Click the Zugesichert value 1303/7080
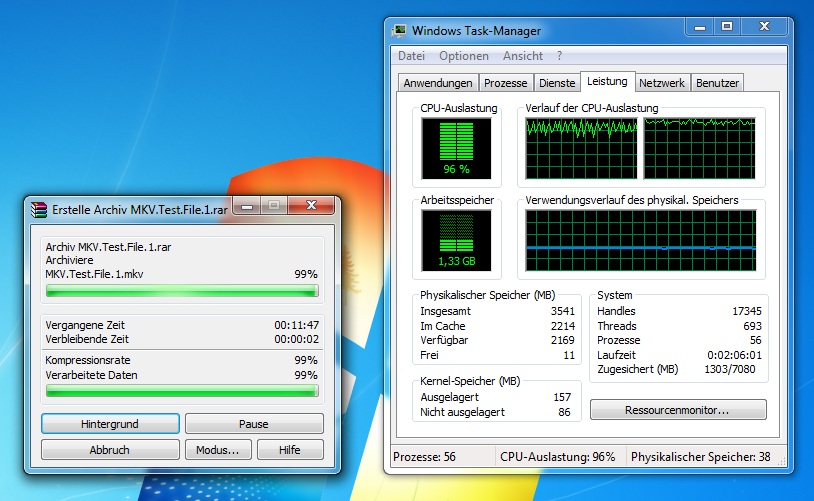This screenshot has height=501, width=814. pyautogui.click(x=729, y=369)
